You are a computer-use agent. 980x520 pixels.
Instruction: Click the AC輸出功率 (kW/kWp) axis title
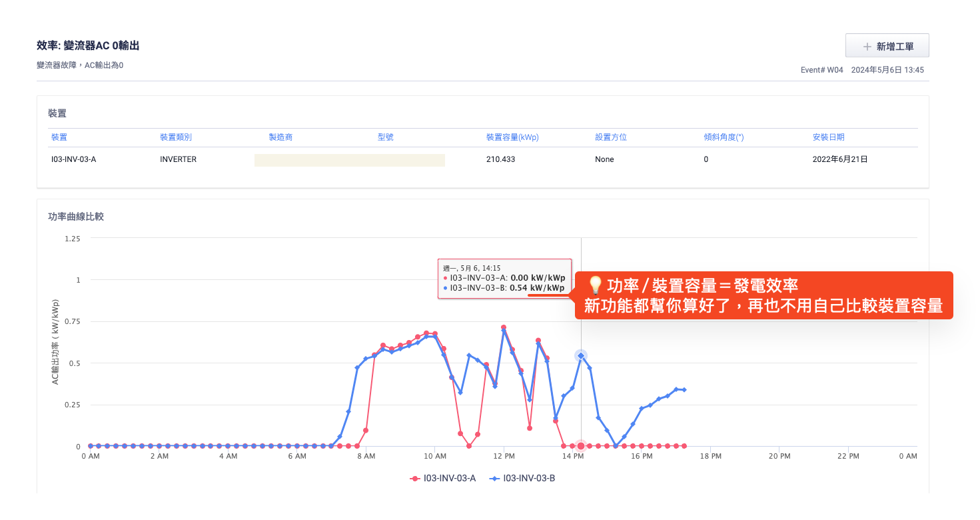[56, 342]
